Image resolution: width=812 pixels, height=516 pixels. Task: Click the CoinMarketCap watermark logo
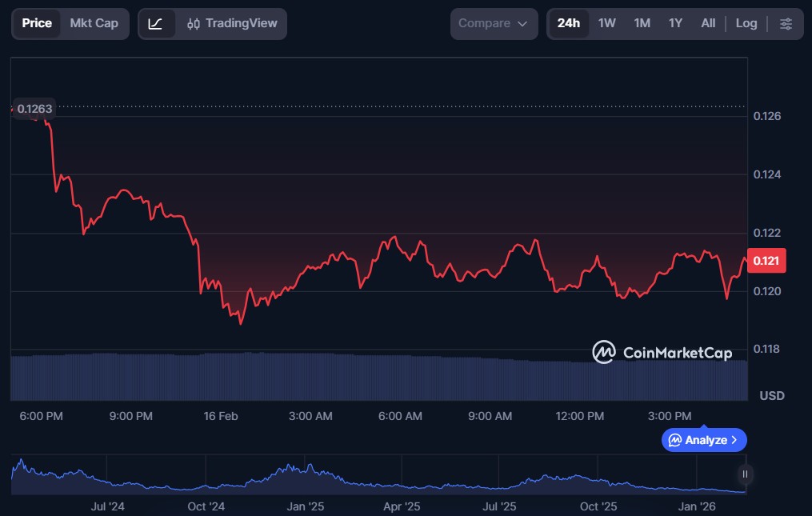(662, 352)
